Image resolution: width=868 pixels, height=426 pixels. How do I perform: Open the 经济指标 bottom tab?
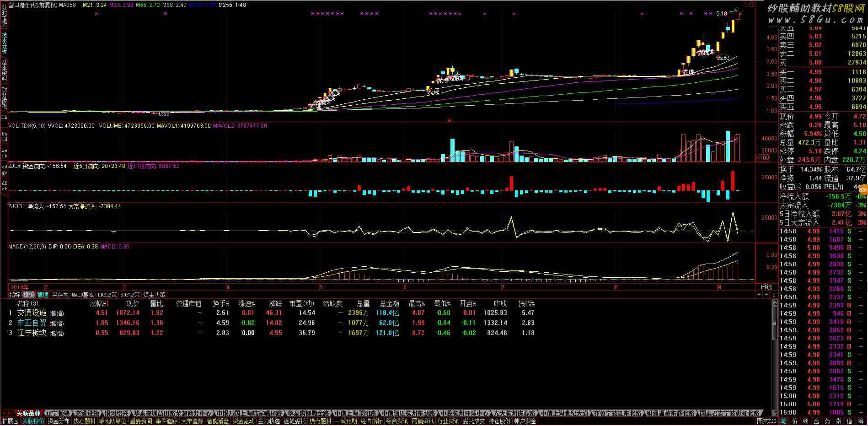pos(371,421)
